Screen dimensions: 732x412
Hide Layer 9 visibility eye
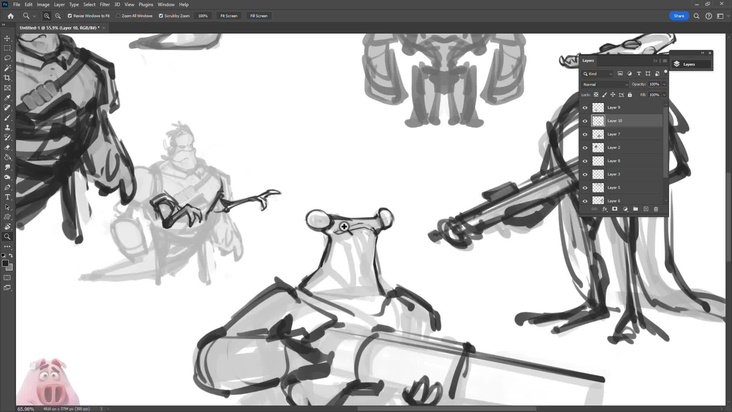pyautogui.click(x=585, y=107)
